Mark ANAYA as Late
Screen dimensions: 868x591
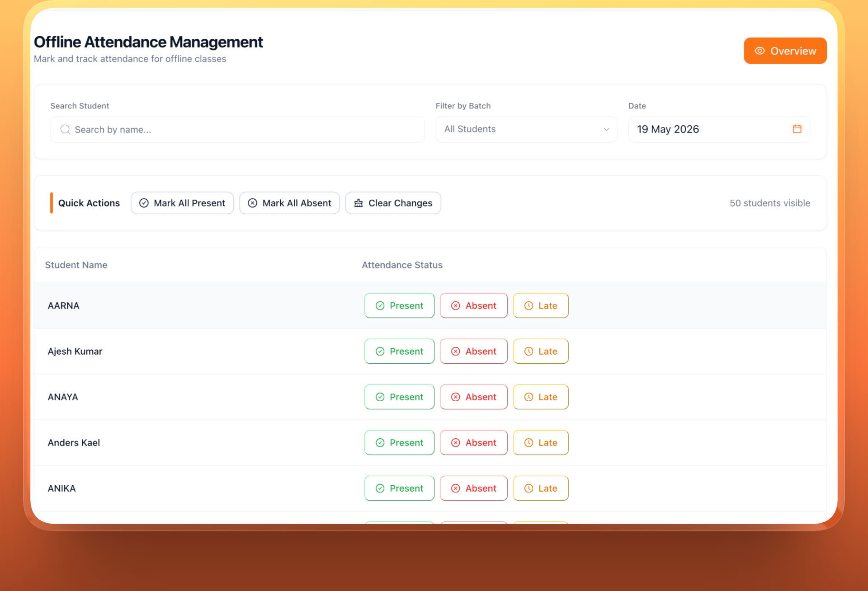pos(541,397)
